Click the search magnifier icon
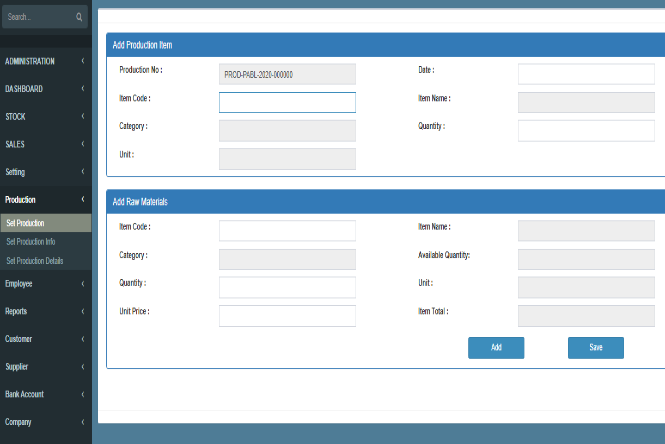 point(79,17)
